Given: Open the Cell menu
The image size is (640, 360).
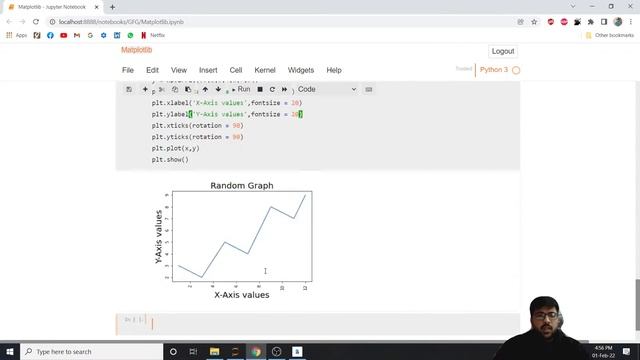Looking at the screenshot, I should coord(236,70).
